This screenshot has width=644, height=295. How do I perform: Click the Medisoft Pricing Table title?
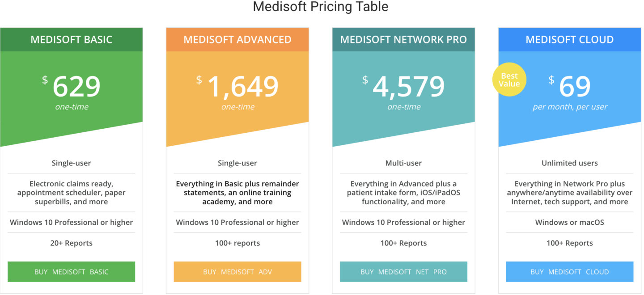click(x=320, y=7)
